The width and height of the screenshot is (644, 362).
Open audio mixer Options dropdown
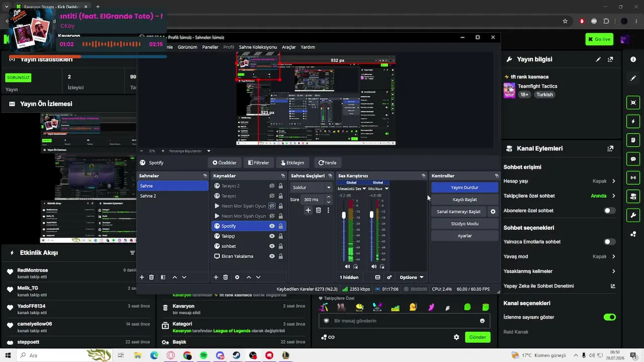[411, 278]
